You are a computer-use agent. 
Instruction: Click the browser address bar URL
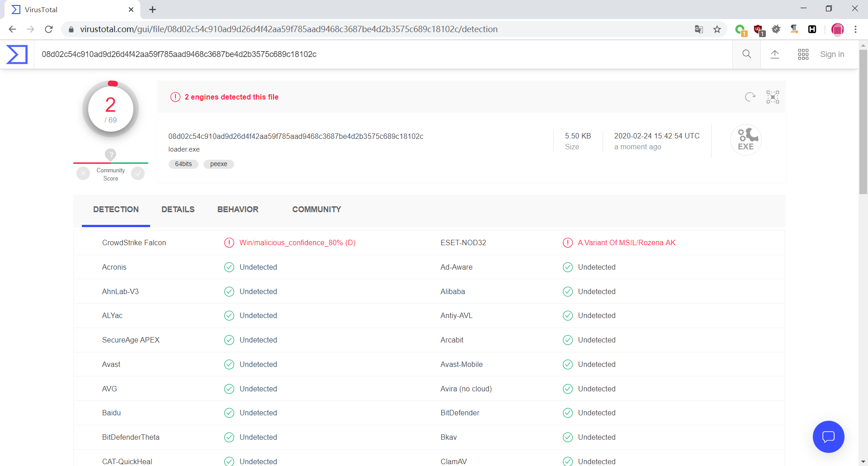tap(289, 29)
